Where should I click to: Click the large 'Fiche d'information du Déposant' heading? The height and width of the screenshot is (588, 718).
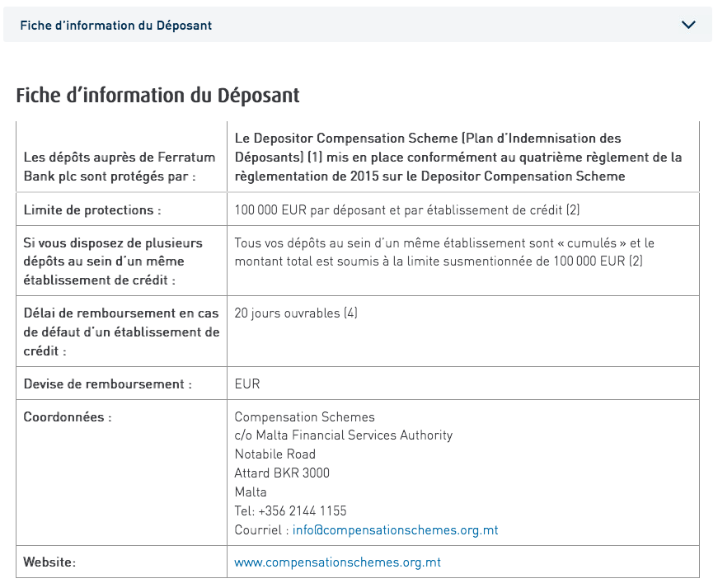[157, 95]
